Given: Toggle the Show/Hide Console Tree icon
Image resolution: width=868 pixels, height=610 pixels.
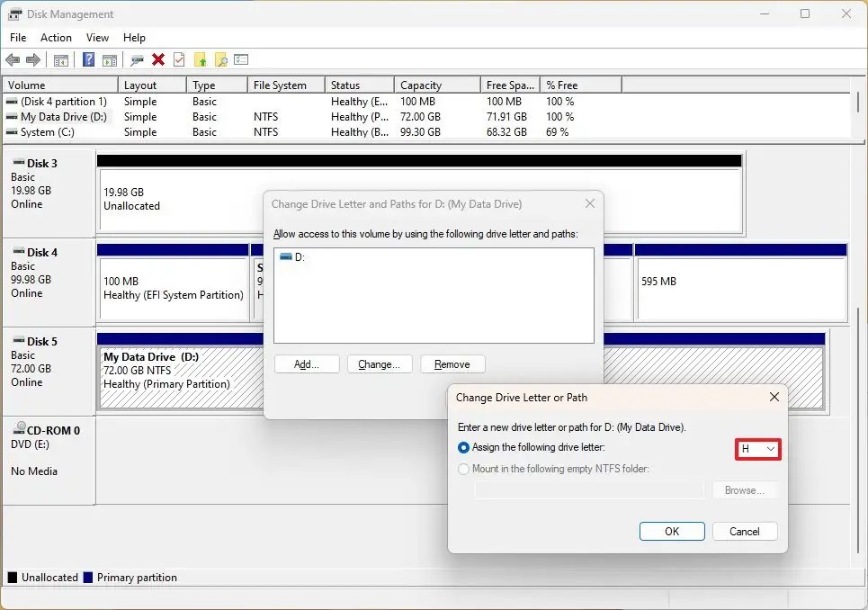Looking at the screenshot, I should pyautogui.click(x=61, y=59).
